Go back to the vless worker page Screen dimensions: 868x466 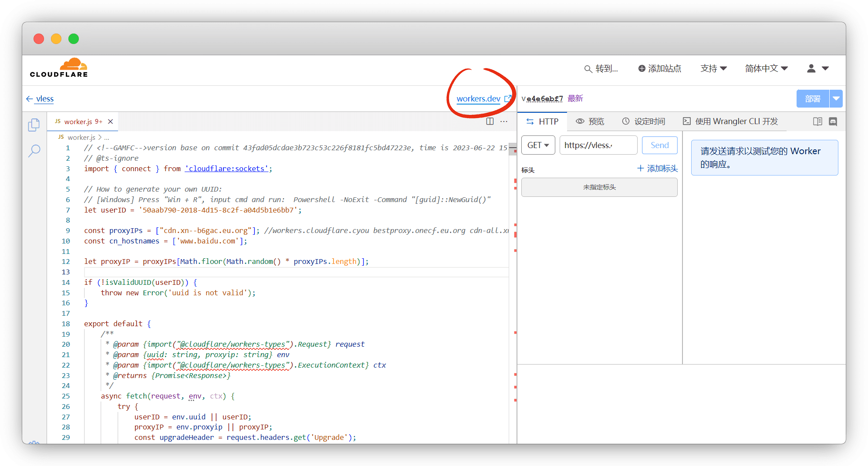coord(40,99)
